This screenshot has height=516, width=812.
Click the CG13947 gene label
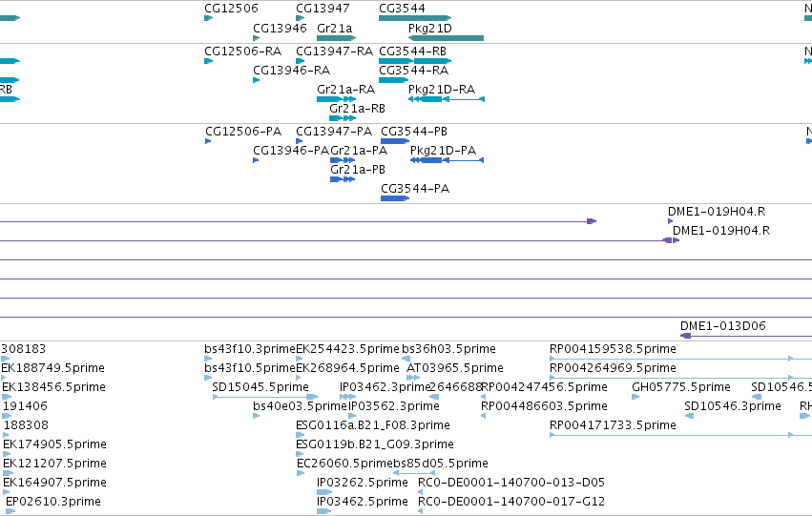tap(323, 9)
